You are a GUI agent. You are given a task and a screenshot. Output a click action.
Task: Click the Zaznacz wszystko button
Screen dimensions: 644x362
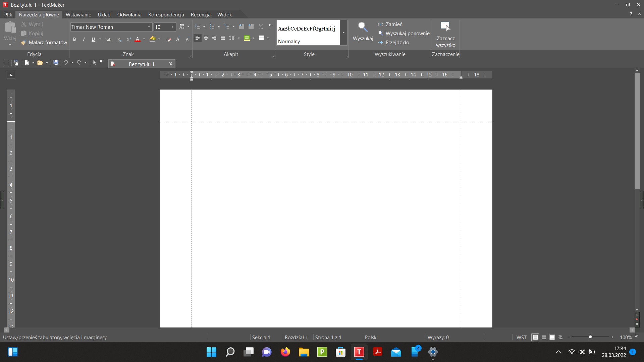(x=445, y=35)
